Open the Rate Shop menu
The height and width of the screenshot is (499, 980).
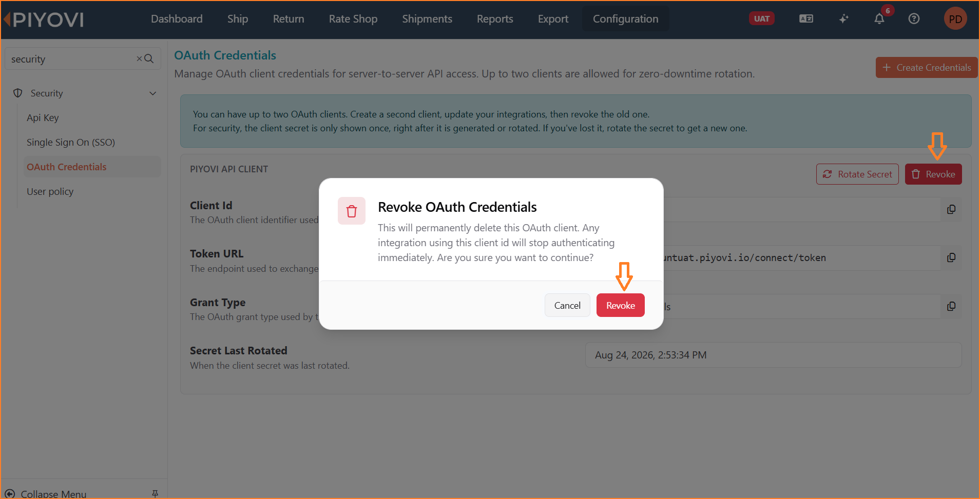pos(353,19)
